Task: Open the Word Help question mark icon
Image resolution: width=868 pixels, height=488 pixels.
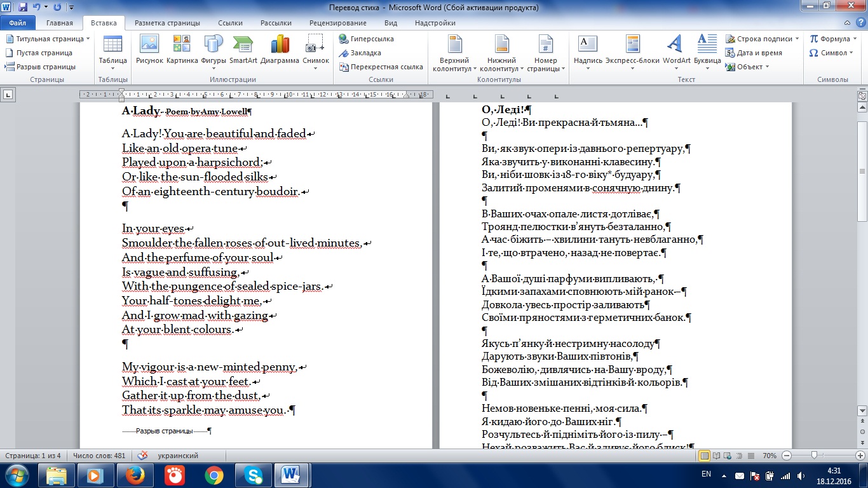Action: point(860,23)
